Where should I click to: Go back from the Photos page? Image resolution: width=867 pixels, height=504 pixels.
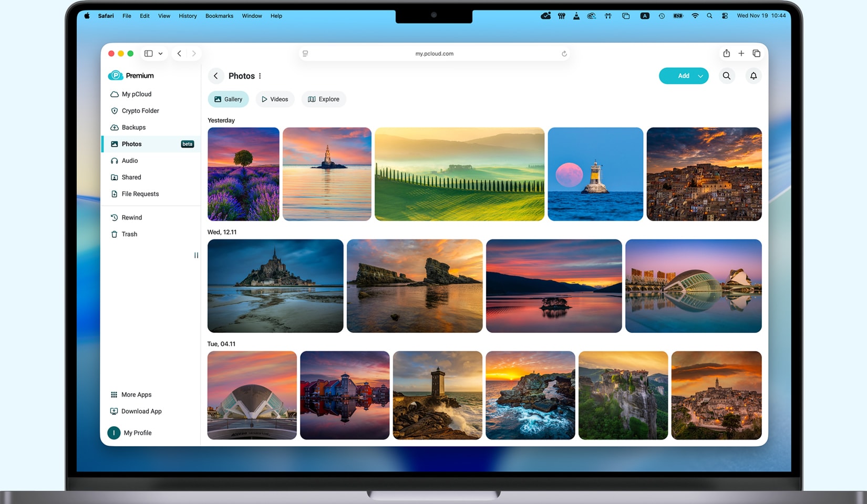215,76
